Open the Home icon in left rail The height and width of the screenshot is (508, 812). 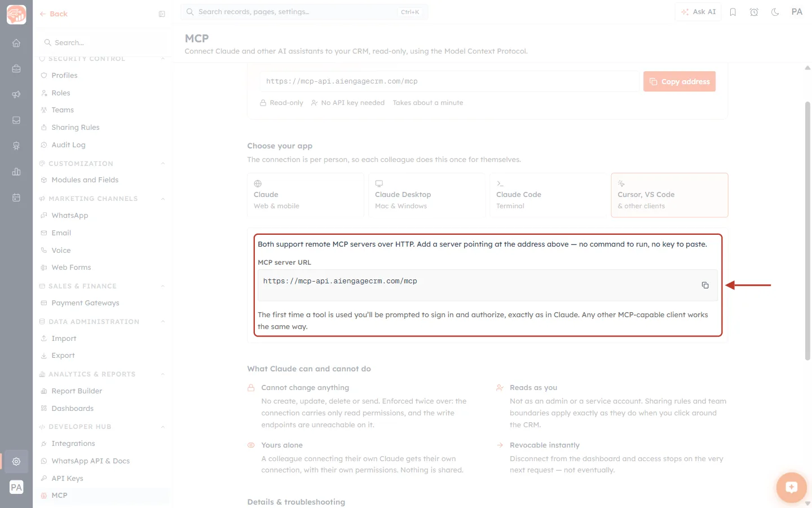coord(16,43)
